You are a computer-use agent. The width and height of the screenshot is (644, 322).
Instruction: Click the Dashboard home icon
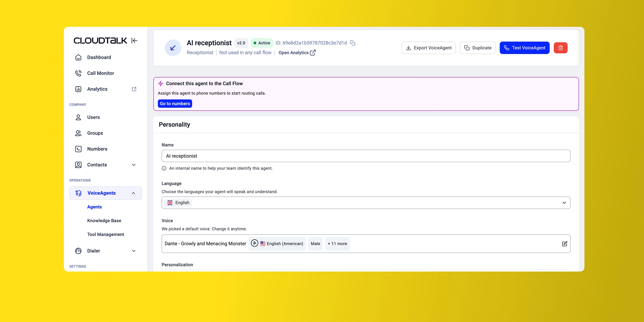(x=78, y=57)
